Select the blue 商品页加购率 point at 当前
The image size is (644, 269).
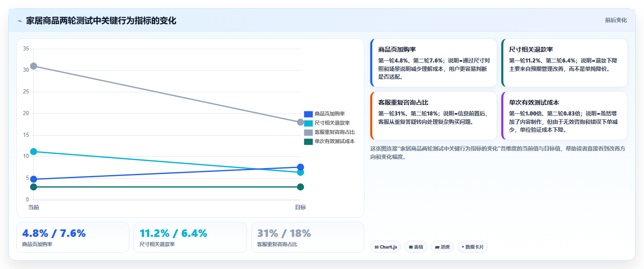34,179
